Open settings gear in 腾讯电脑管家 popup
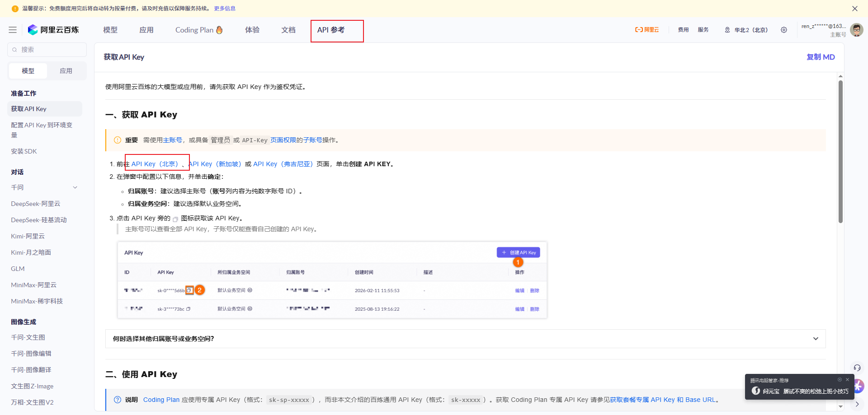Screen dimensions: 868x415 [x=840, y=380]
